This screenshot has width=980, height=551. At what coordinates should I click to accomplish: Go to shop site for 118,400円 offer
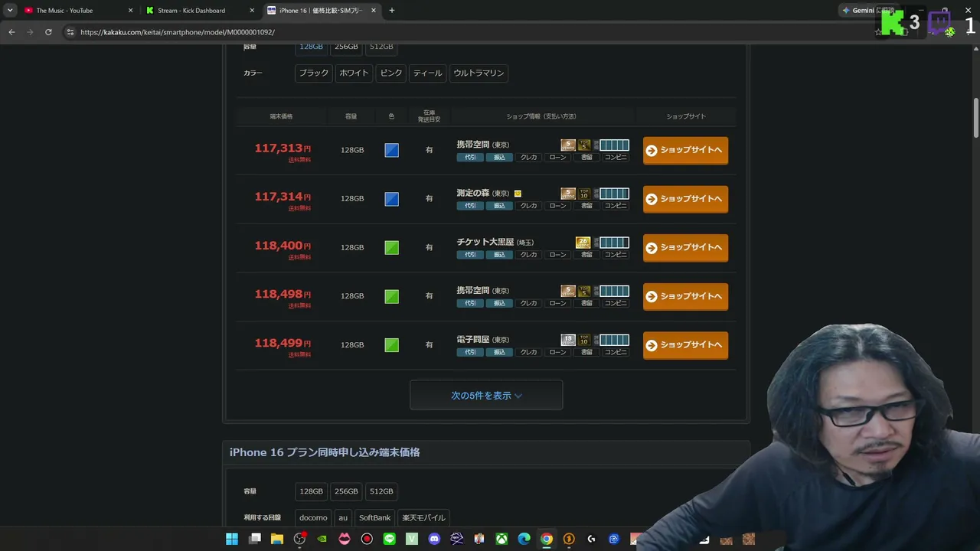[685, 247]
